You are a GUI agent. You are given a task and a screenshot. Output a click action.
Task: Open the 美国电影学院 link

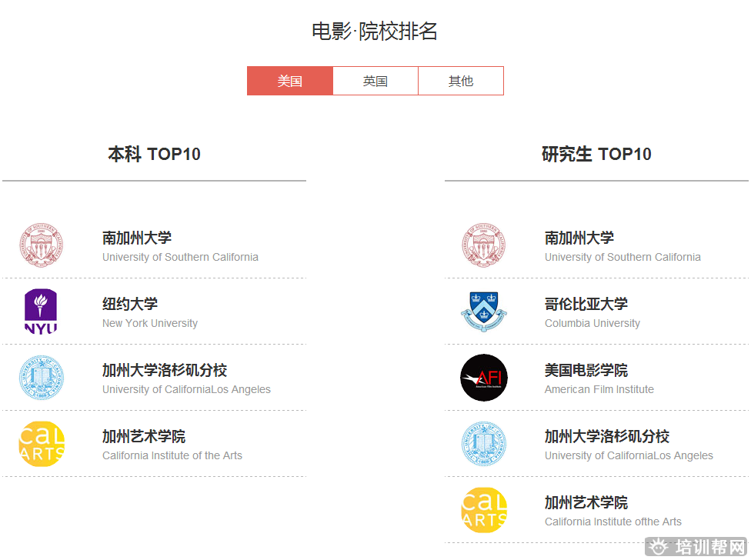[586, 370]
